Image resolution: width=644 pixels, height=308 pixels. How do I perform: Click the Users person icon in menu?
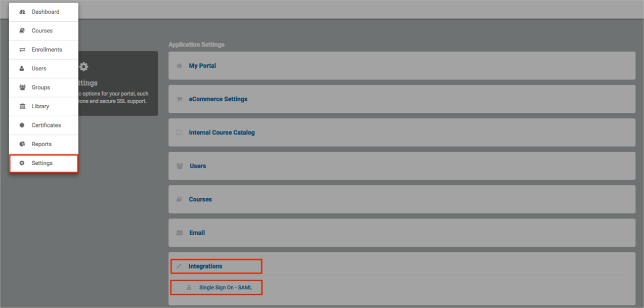(x=22, y=68)
